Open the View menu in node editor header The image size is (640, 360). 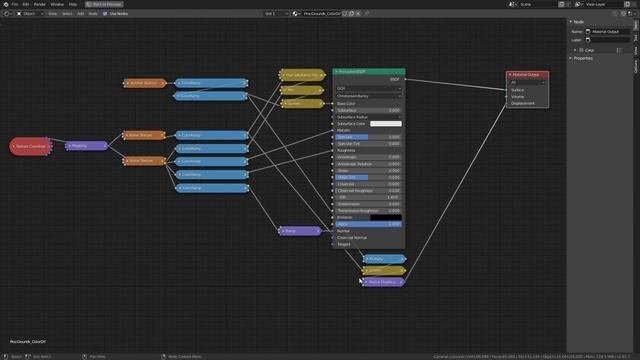53,13
